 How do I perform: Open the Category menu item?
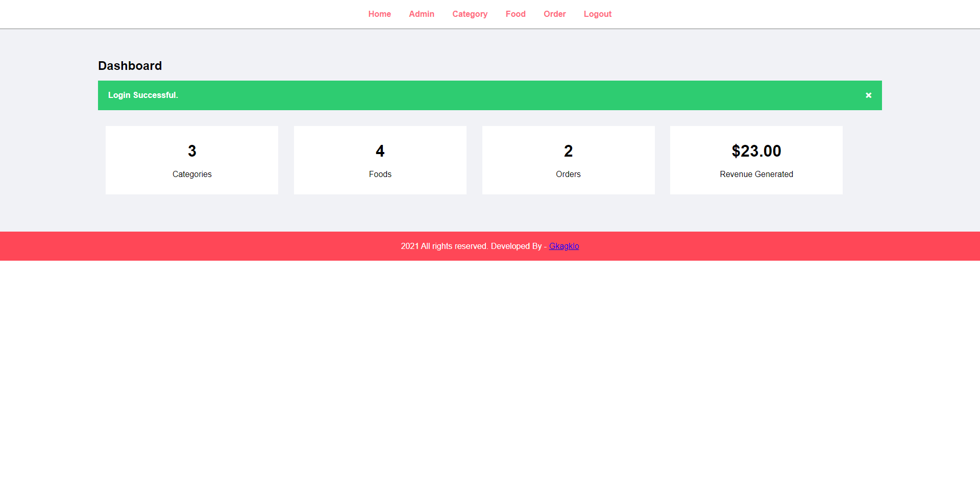coord(470,14)
